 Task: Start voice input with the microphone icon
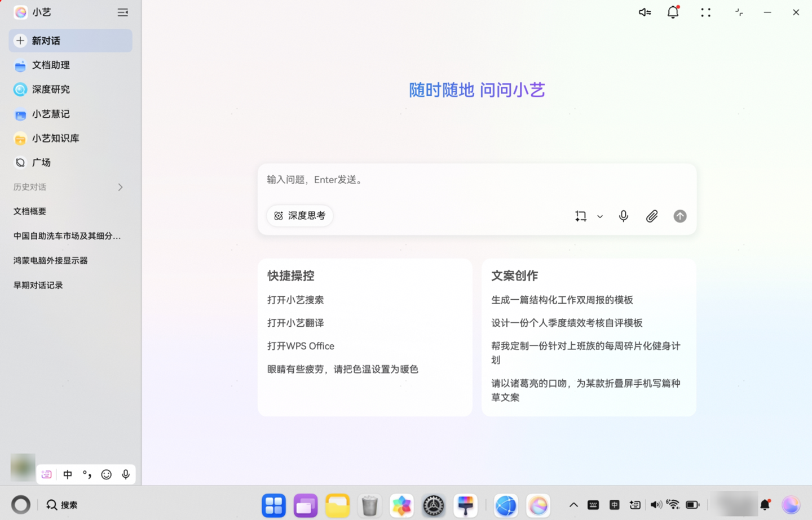[623, 216]
